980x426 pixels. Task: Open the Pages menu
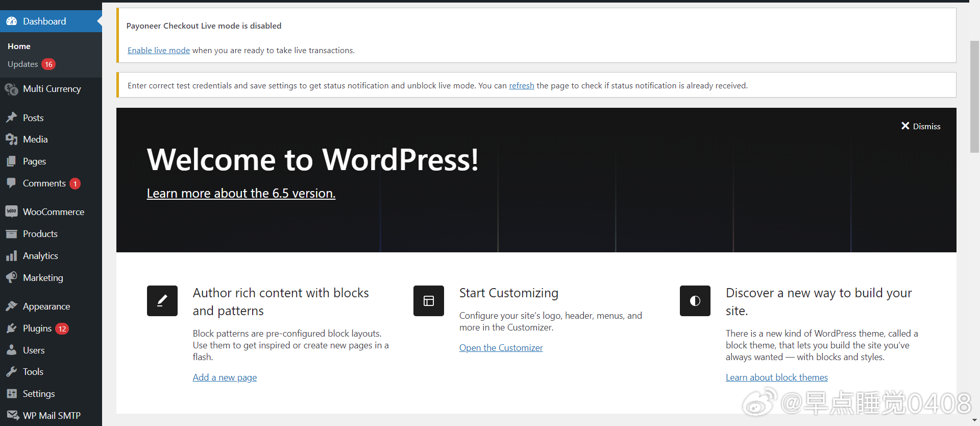[x=51, y=161]
